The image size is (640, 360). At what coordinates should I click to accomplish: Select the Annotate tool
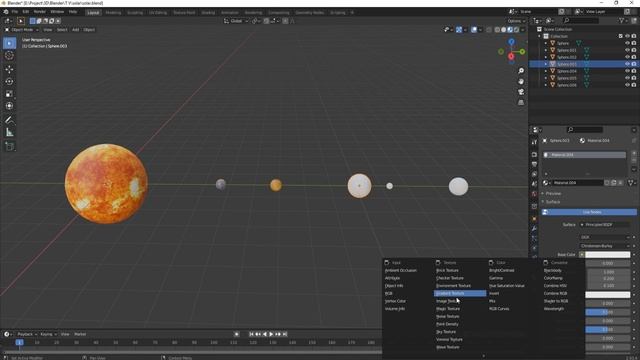(9, 120)
